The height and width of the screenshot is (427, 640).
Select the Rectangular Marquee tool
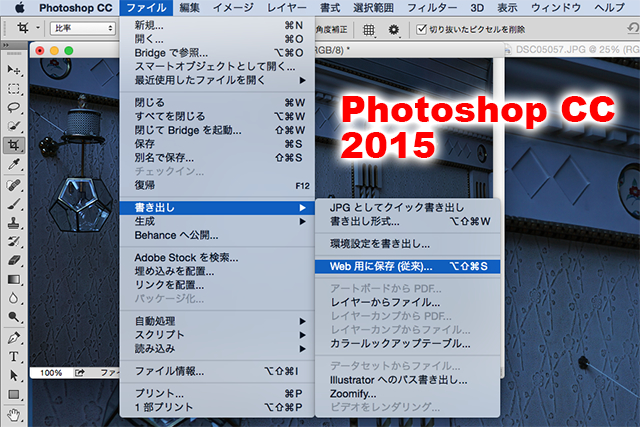coord(15,88)
